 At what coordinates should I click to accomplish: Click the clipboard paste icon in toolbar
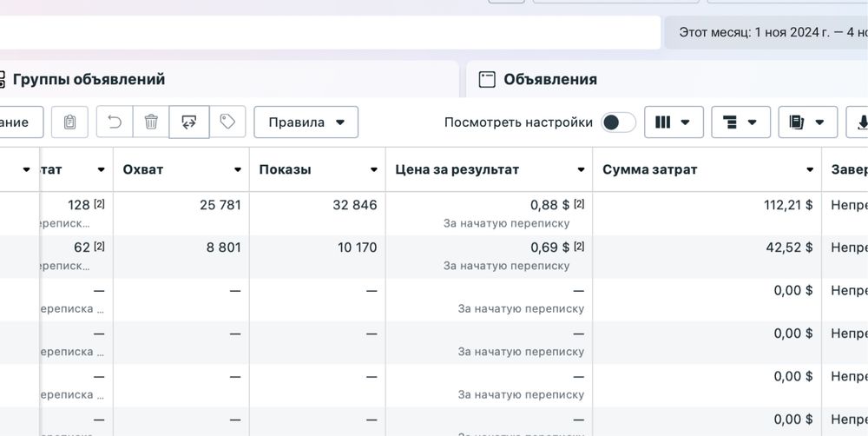pyautogui.click(x=69, y=122)
